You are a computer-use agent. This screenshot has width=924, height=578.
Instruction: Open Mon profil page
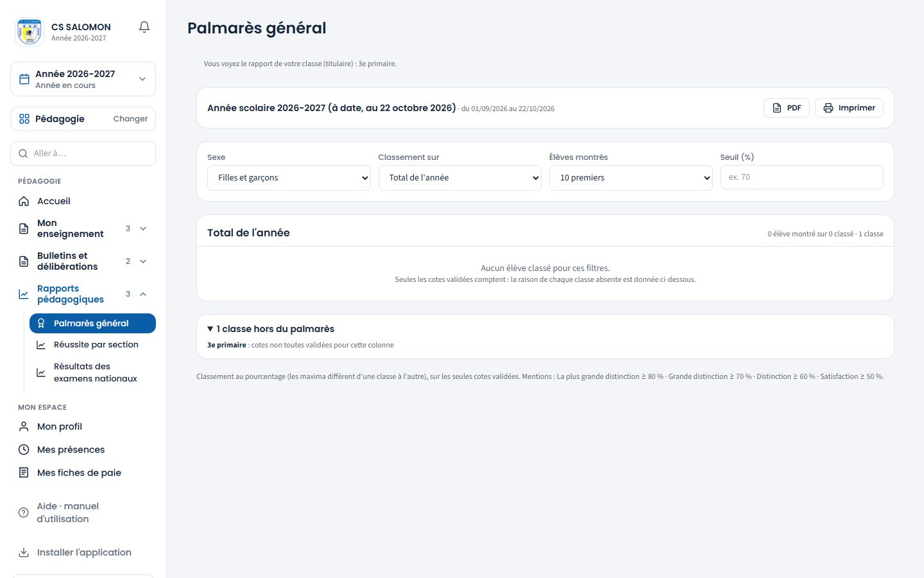coord(83,426)
